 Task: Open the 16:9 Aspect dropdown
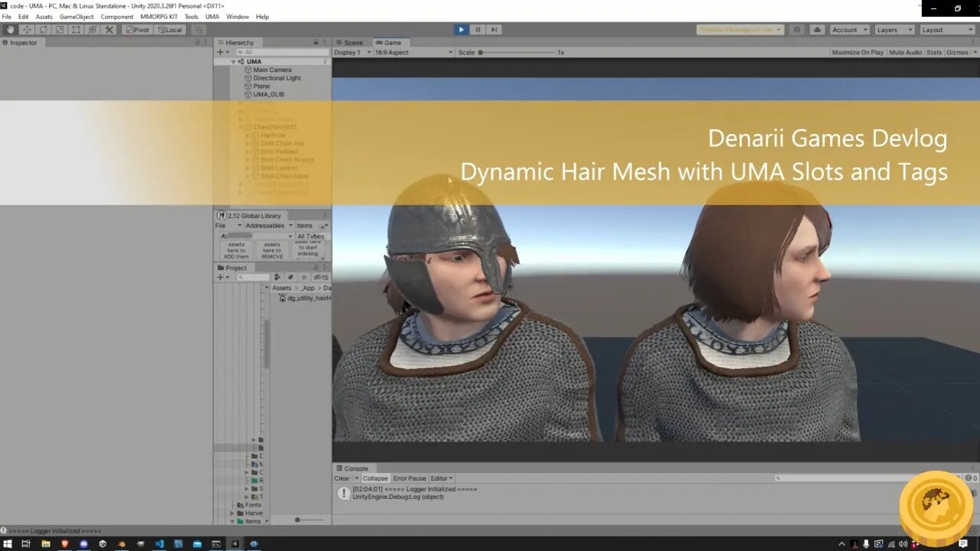[x=413, y=52]
